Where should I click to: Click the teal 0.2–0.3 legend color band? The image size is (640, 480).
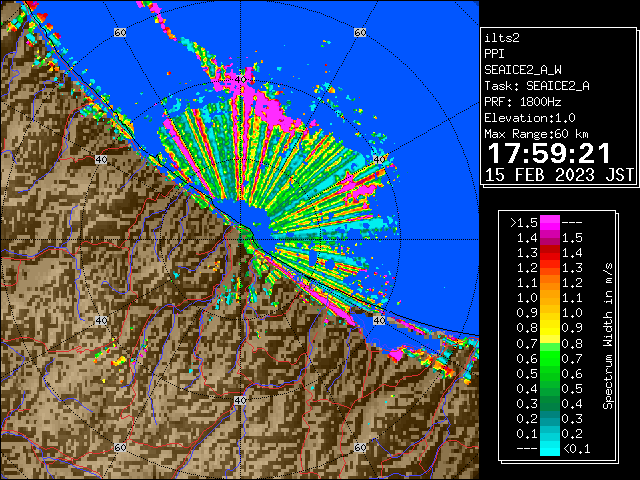pos(549,418)
